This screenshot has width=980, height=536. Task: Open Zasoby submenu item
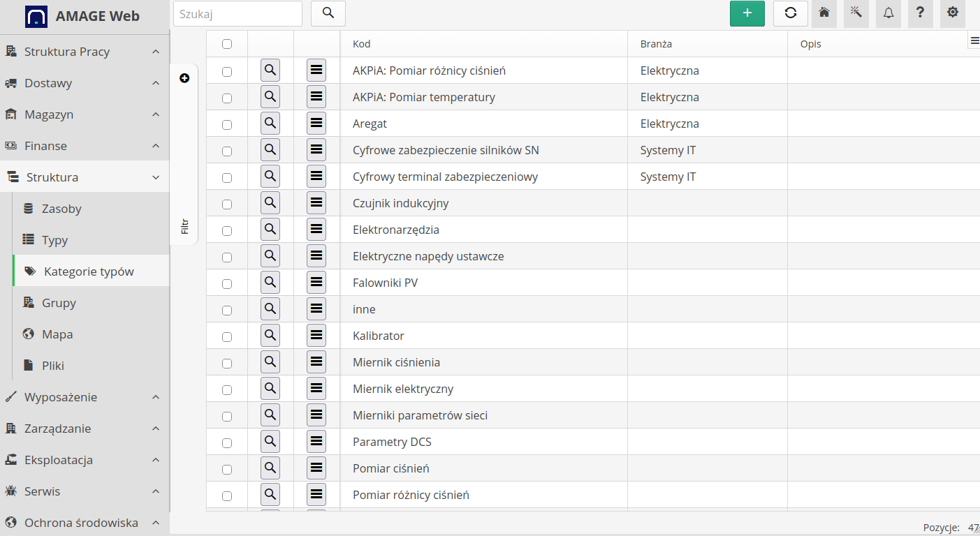point(91,209)
